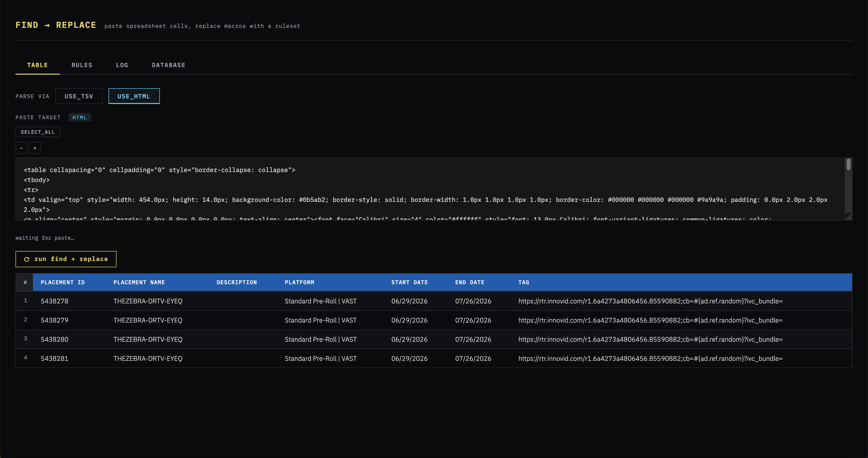The height and width of the screenshot is (458, 868).
Task: Select USE_TSV parse mode
Action: 79,96
